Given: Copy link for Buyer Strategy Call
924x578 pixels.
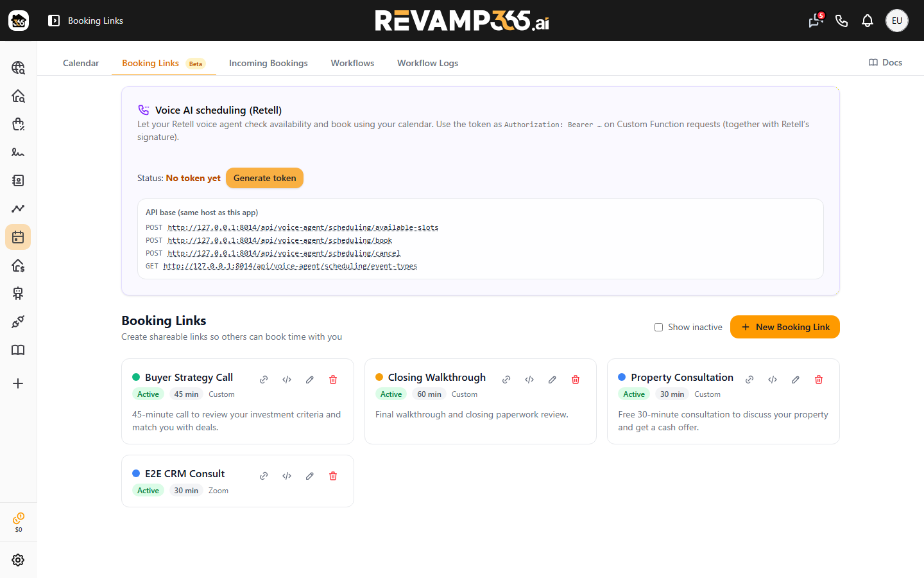Looking at the screenshot, I should coord(264,380).
